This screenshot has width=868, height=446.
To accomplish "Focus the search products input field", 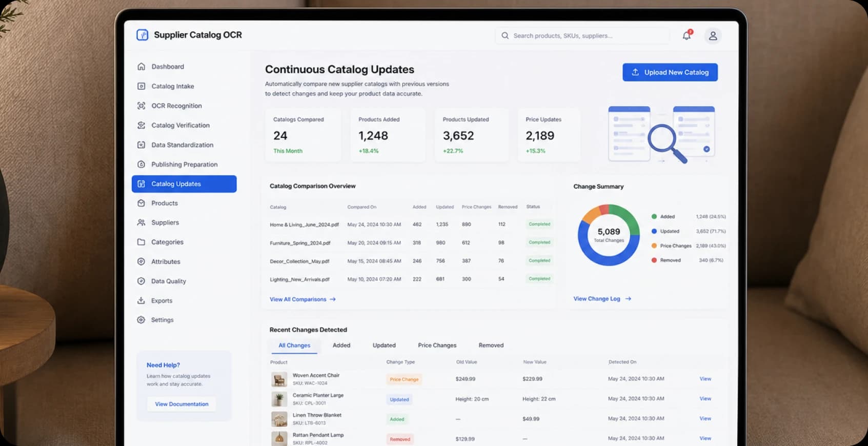I will point(582,36).
